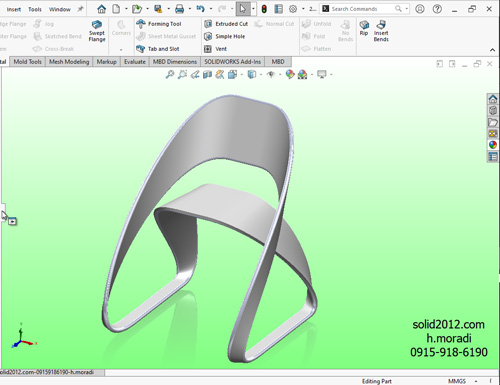
Task: Click the Rebuild traffic light icon
Action: coord(264,9)
